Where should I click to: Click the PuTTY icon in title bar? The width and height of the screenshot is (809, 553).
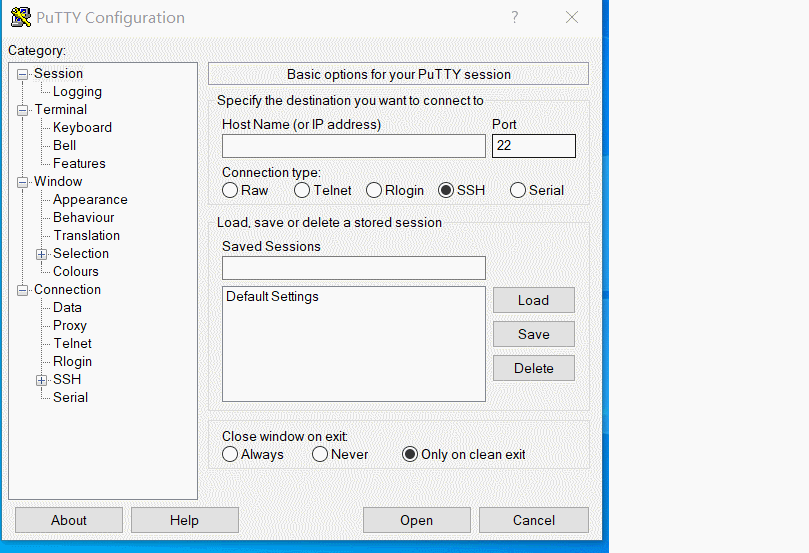point(20,17)
